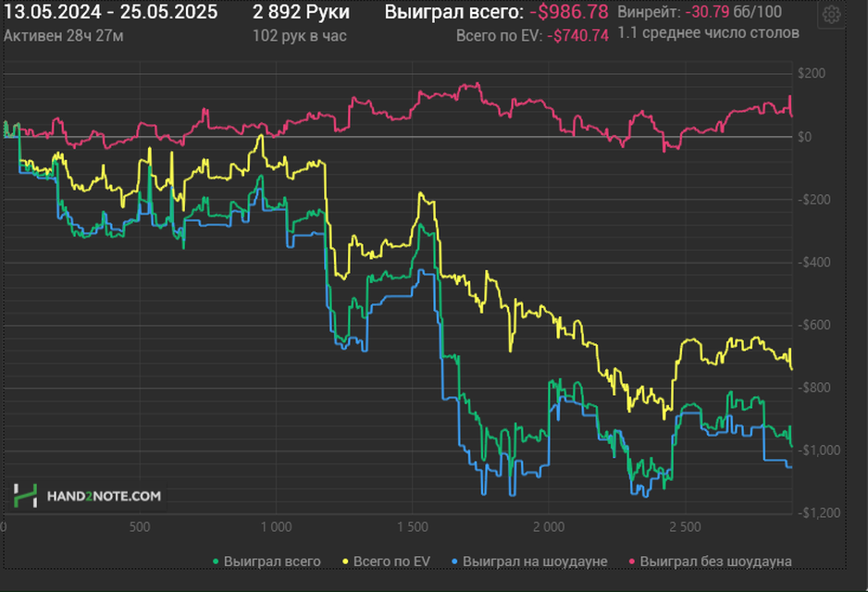Click the '2 892 Руки' hands count
868x592 pixels.
[301, 12]
